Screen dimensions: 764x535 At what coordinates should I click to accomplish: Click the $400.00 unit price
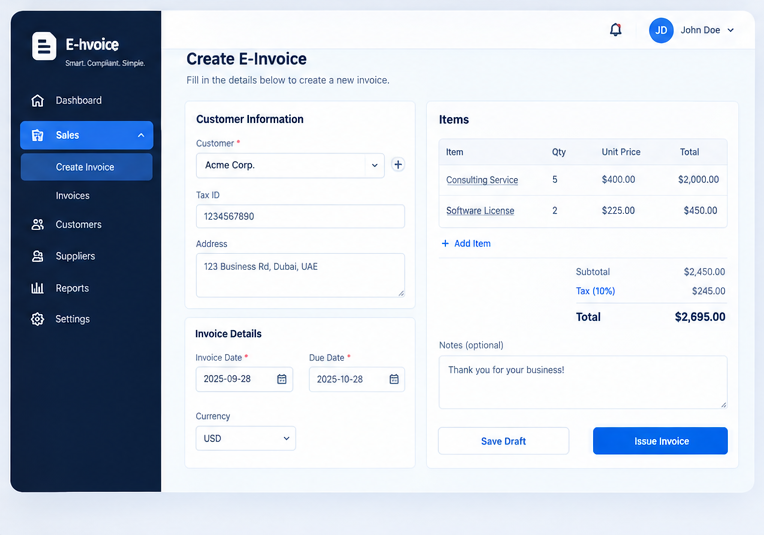[618, 180]
